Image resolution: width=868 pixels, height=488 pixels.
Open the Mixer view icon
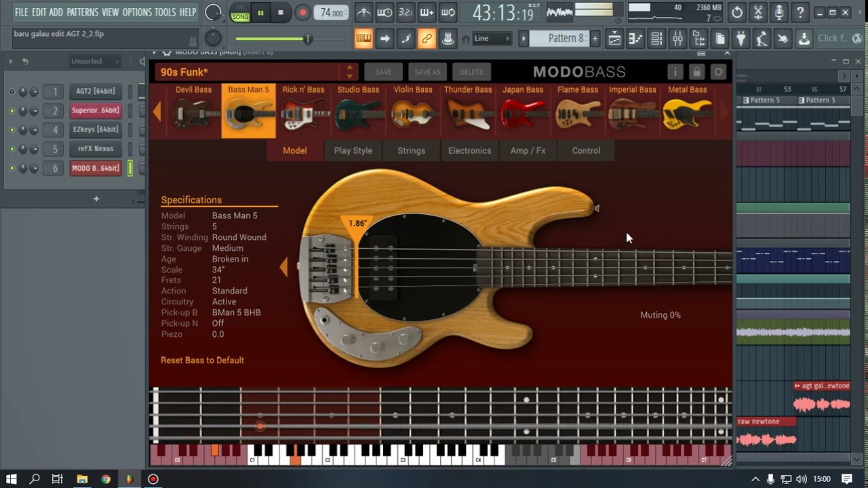point(677,39)
